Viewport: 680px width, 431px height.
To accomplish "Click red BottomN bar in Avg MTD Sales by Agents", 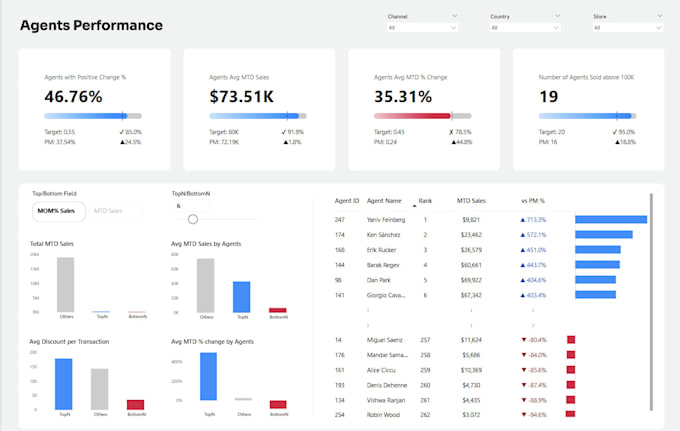I will pos(278,310).
